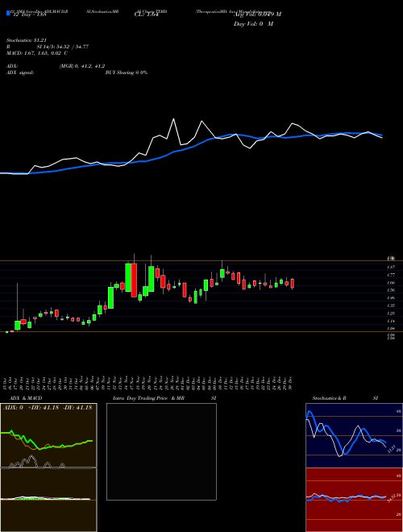Select the '12 Day = 1.68' legend text
Image resolution: width=403 pixels, height=532 pixels.
(28, 14)
